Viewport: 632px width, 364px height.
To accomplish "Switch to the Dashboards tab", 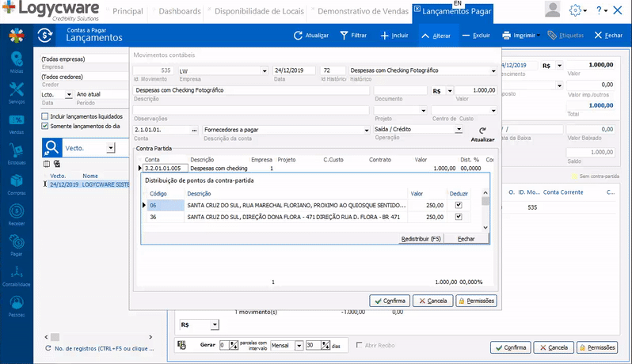I will click(x=180, y=12).
